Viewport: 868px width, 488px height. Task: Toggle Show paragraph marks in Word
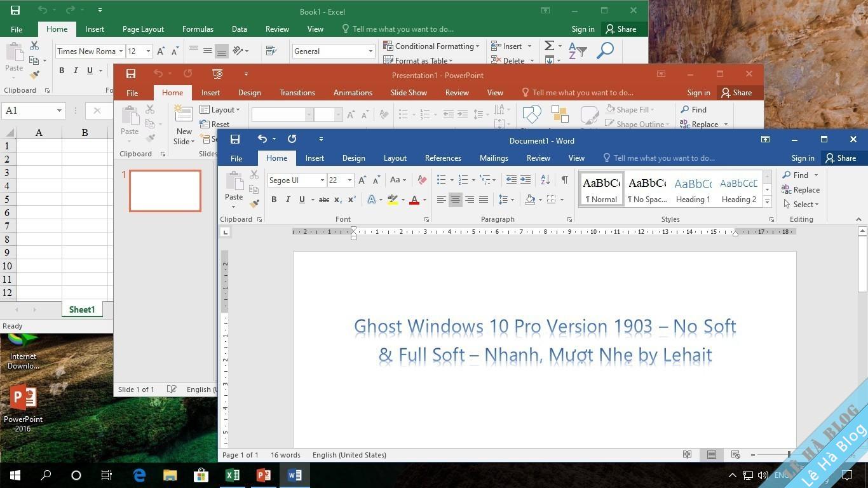tap(564, 180)
